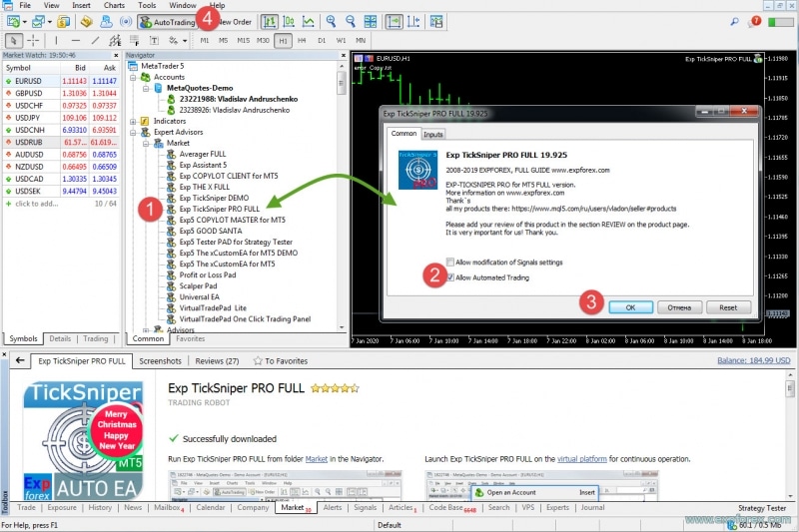Viewport: 799px width, 532px height.
Task: Click the Reset button
Action: [728, 307]
